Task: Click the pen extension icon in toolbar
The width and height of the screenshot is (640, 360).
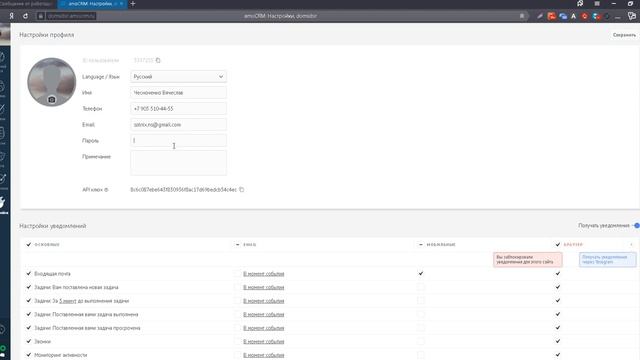Action: tap(540, 16)
